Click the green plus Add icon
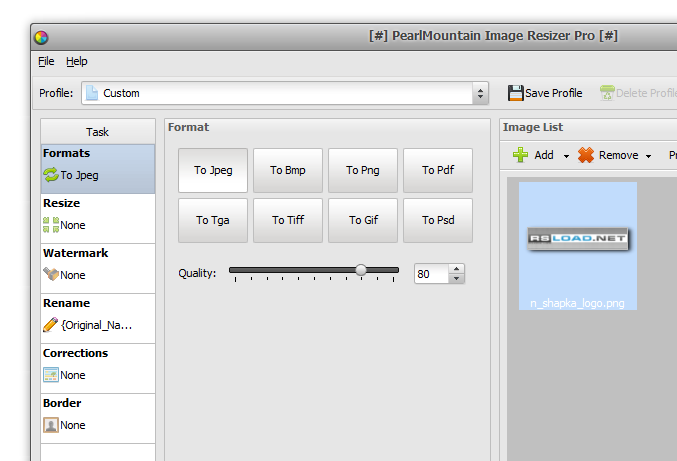Screen dimensions: 677x461 [x=520, y=155]
